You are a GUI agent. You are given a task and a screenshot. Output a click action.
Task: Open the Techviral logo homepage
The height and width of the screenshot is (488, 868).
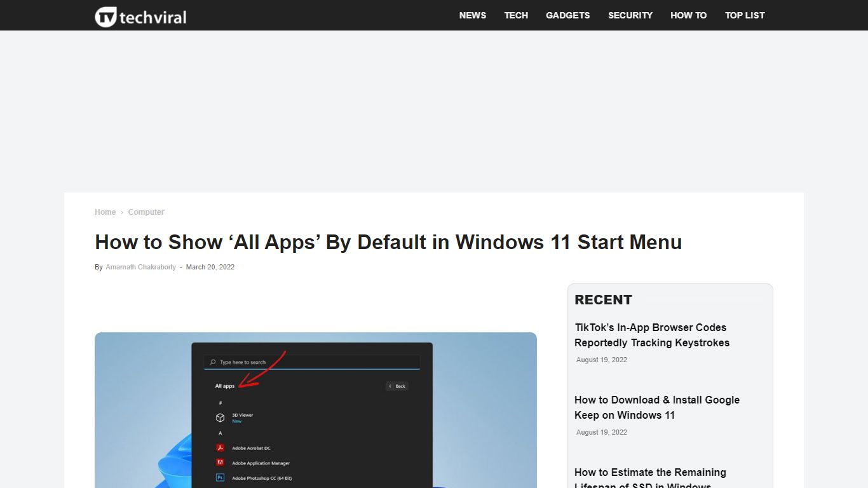click(x=140, y=17)
